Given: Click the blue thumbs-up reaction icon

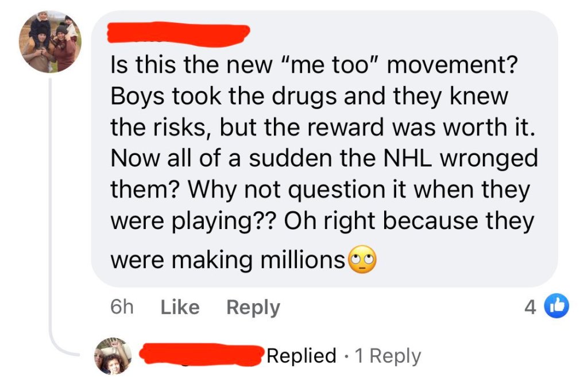Looking at the screenshot, I should (556, 306).
